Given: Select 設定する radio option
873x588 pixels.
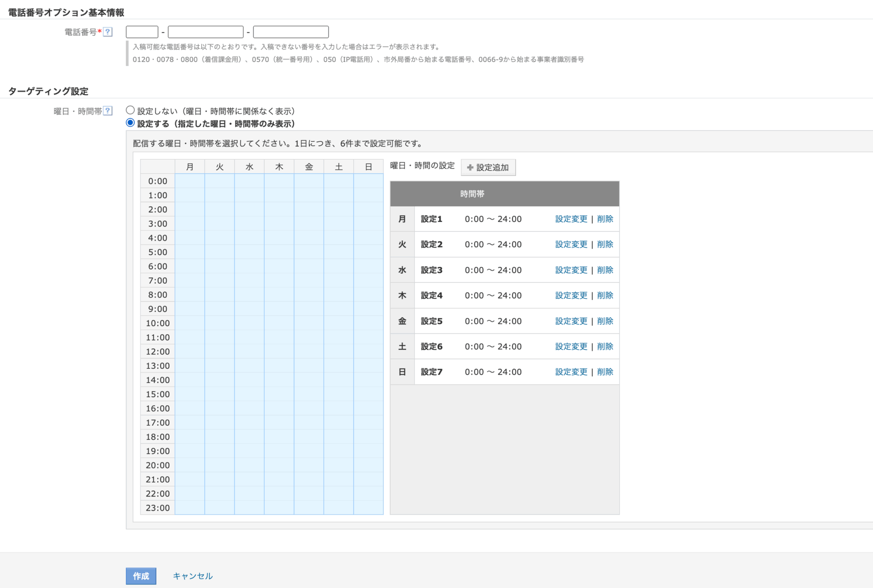Looking at the screenshot, I should tap(130, 123).
